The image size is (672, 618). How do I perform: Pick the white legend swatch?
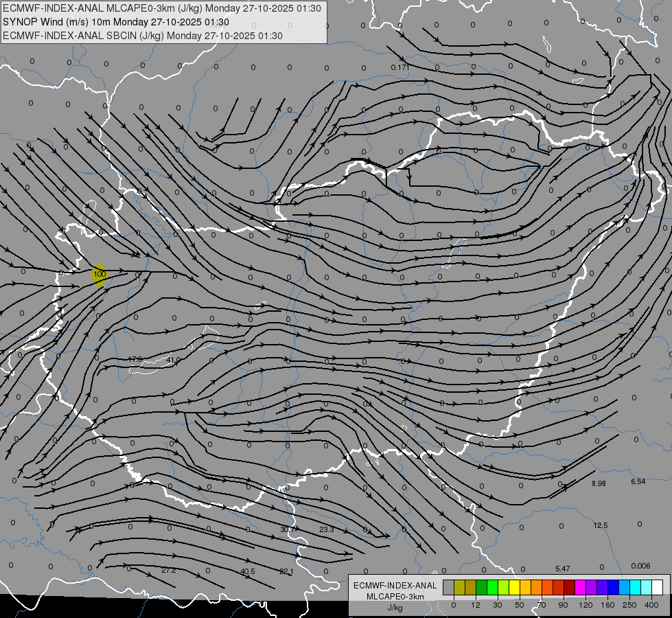pyautogui.click(x=657, y=587)
